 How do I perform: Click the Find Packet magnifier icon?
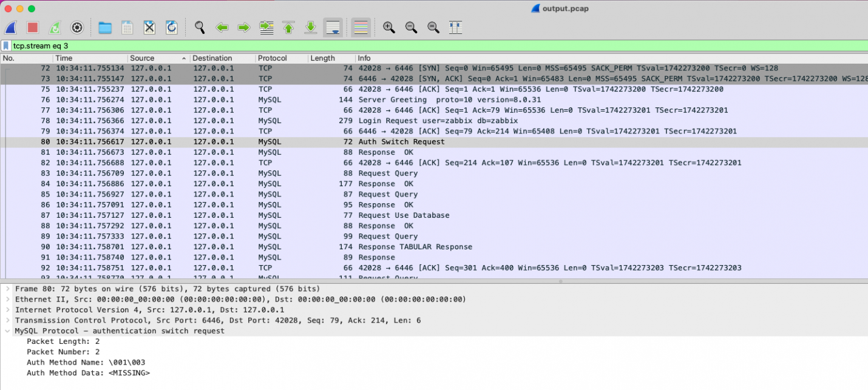[x=199, y=27]
